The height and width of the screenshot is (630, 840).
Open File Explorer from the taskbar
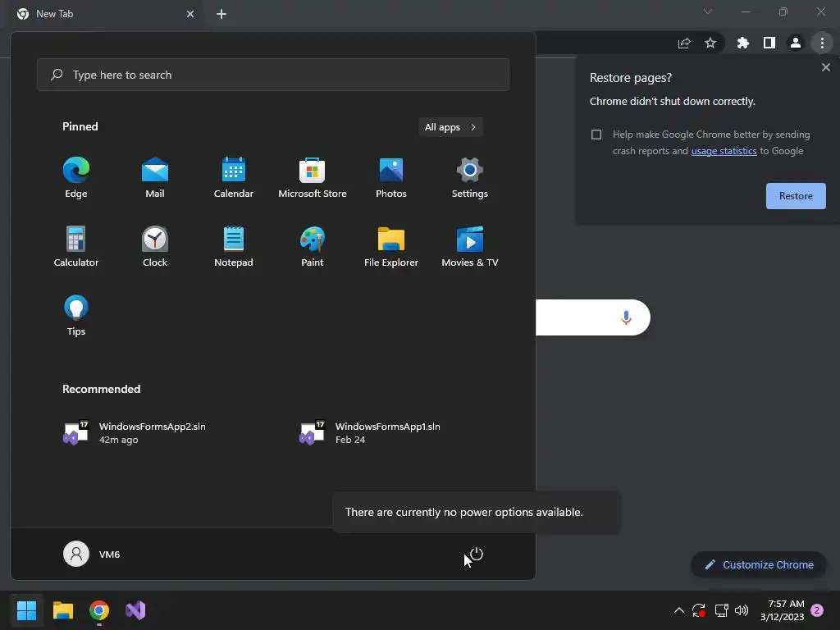pyautogui.click(x=62, y=610)
